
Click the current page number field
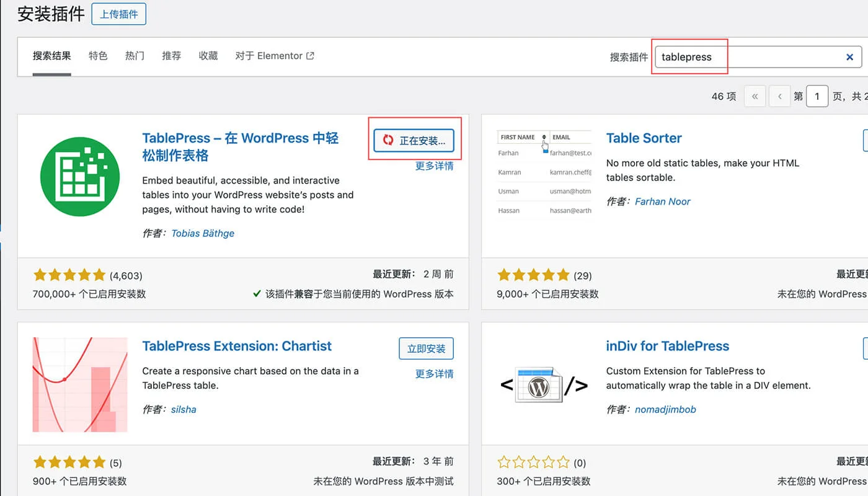(817, 96)
